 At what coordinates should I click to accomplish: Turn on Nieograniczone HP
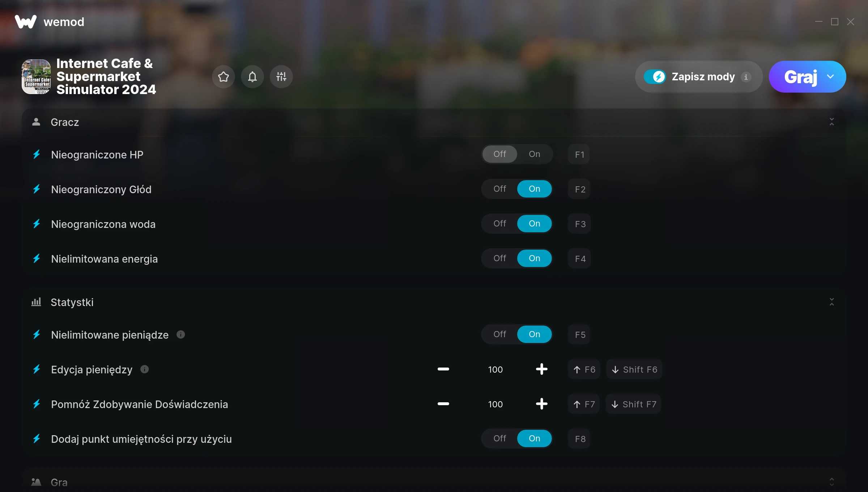(535, 154)
